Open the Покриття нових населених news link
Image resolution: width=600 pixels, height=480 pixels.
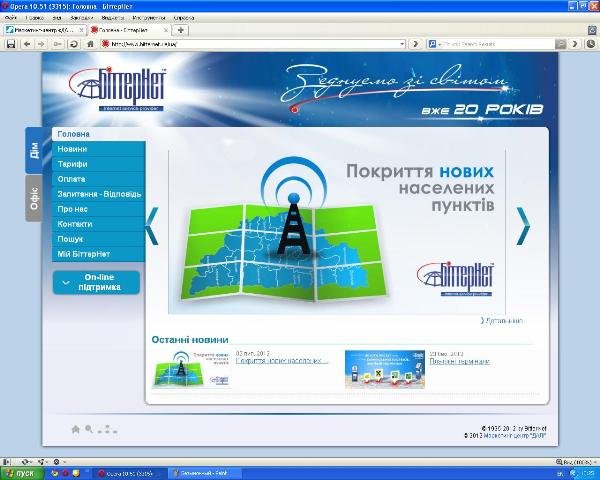coord(282,361)
